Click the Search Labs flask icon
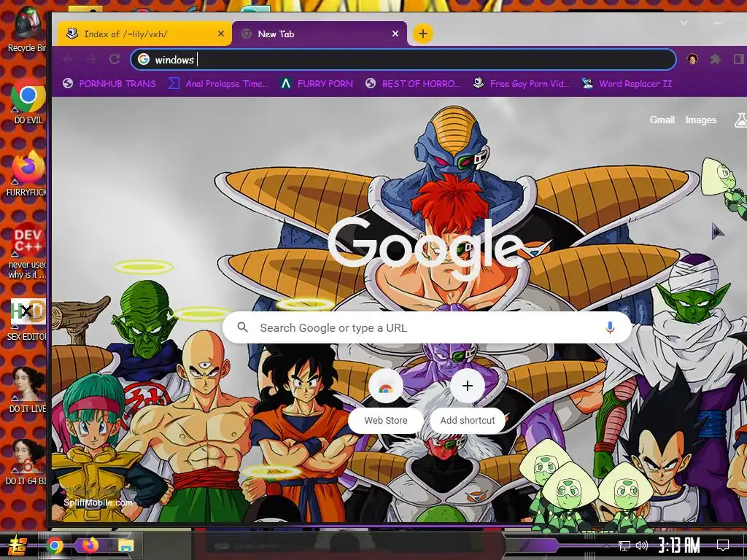Screen dimensions: 747x560 point(741,120)
